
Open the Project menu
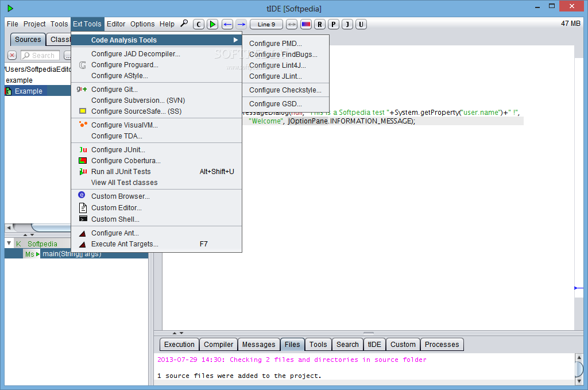pyautogui.click(x=34, y=24)
